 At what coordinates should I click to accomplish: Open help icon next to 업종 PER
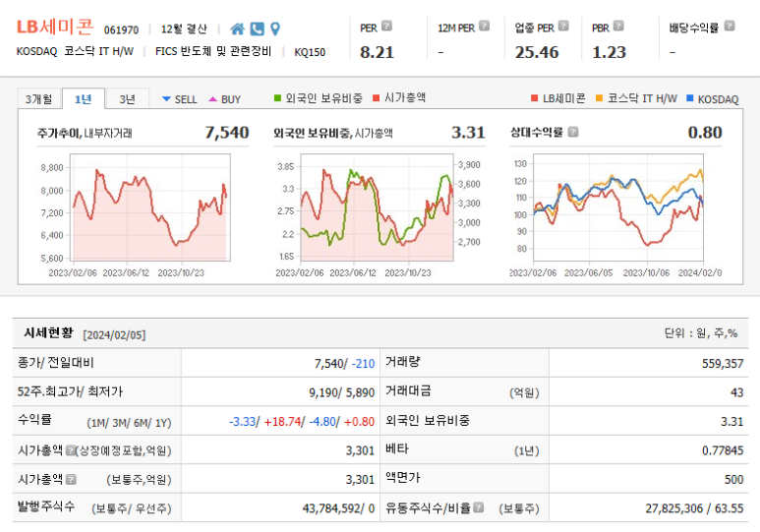pyautogui.click(x=563, y=26)
